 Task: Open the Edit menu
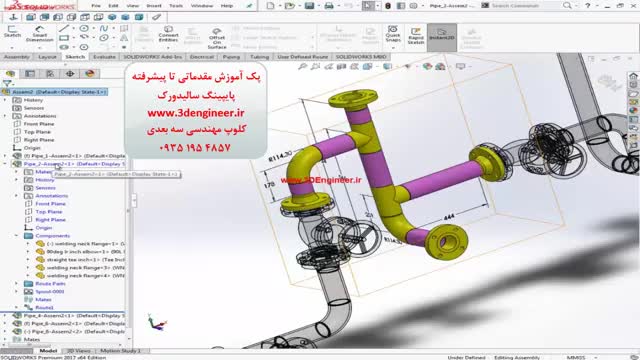pyautogui.click(x=113, y=6)
